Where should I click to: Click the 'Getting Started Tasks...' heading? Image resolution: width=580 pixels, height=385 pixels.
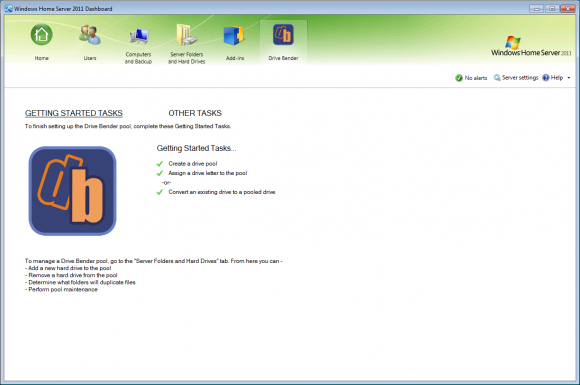coord(196,148)
